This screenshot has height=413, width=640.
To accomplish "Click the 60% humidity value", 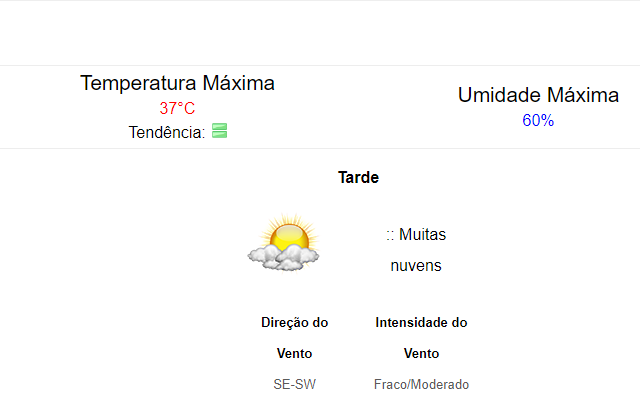I will pyautogui.click(x=538, y=120).
